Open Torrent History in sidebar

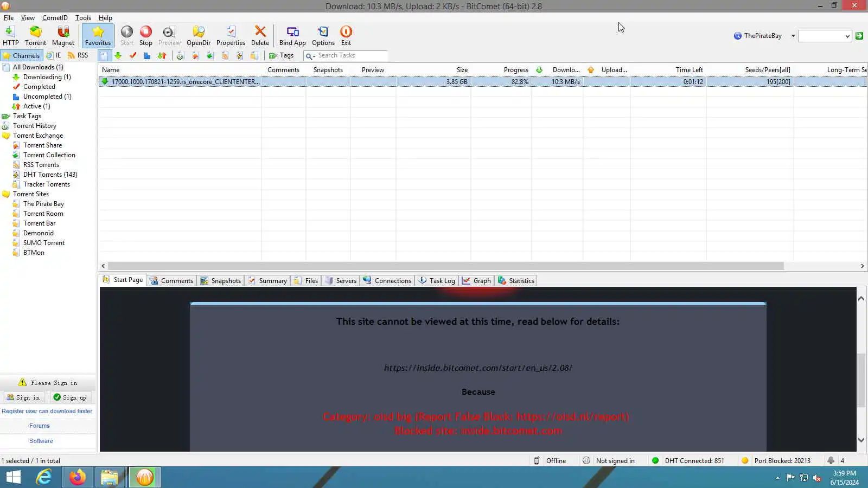click(34, 126)
